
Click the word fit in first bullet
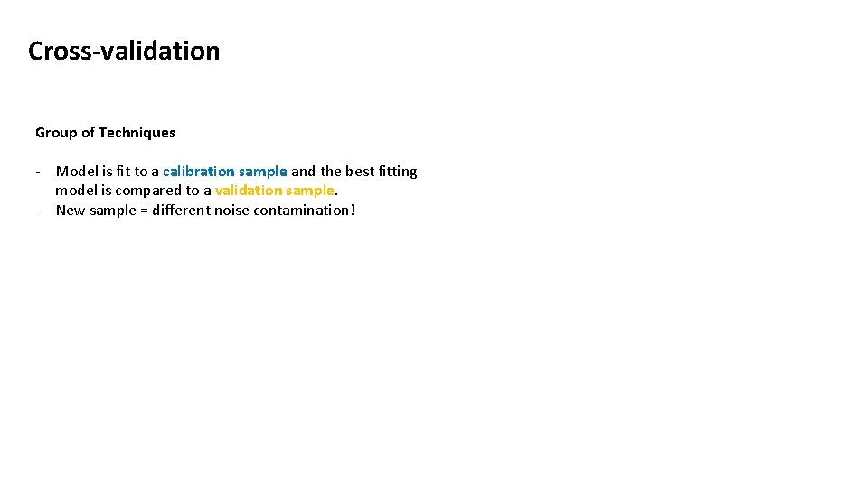124,172
